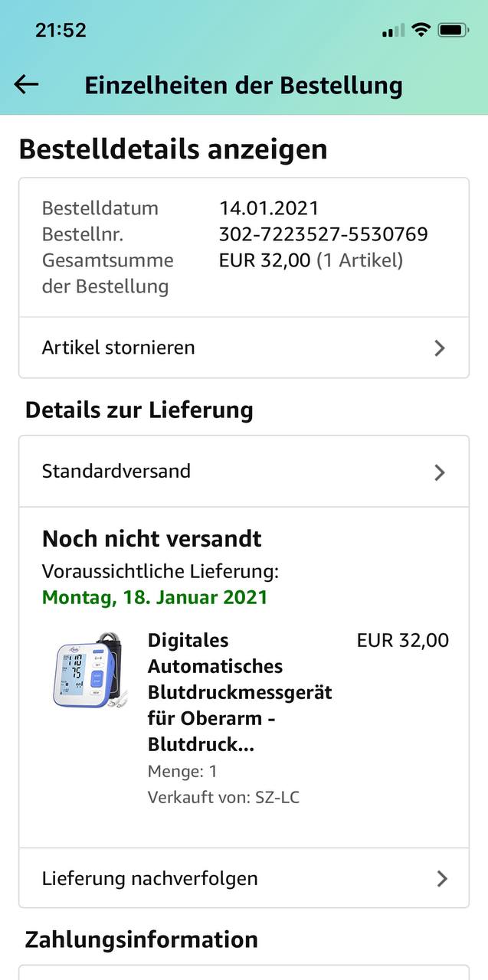Tap the 21:52 clock in status bar
Viewport: 488px width, 980px height.
tap(61, 30)
